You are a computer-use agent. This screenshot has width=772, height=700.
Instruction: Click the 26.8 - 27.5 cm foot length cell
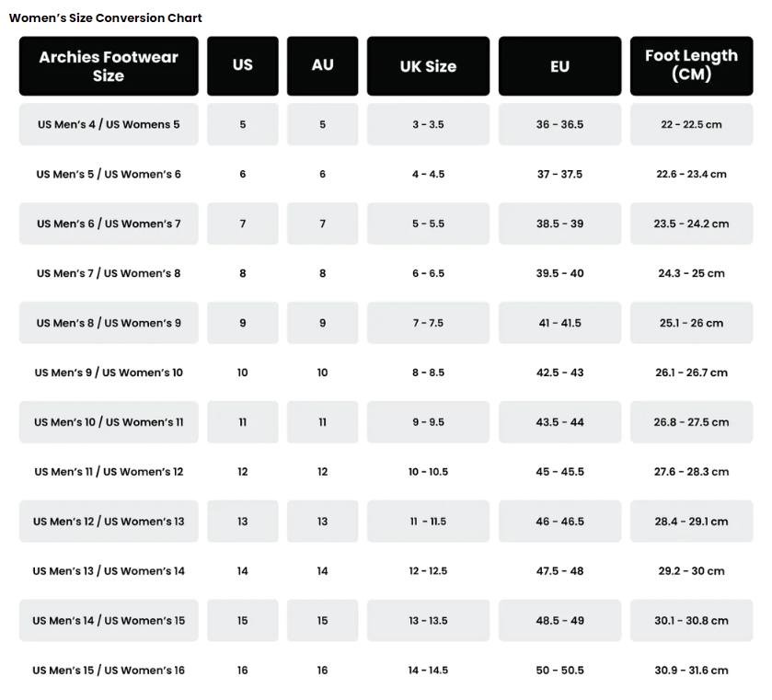[x=691, y=422]
